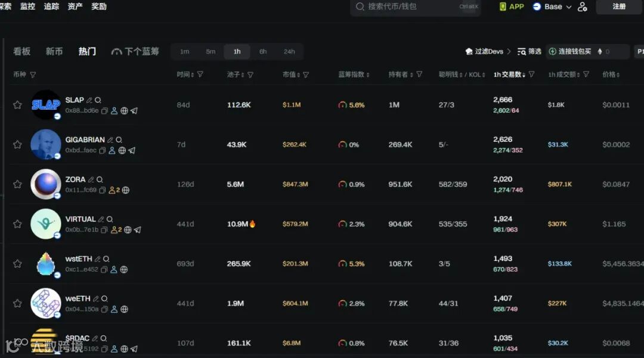Open 时间 column filter funnel
The height and width of the screenshot is (358, 644).
[200, 74]
